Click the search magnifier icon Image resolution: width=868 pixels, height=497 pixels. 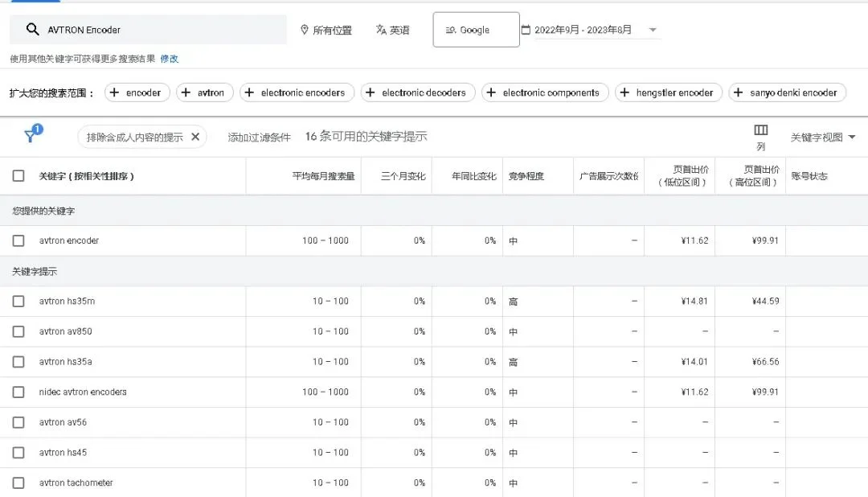click(33, 30)
